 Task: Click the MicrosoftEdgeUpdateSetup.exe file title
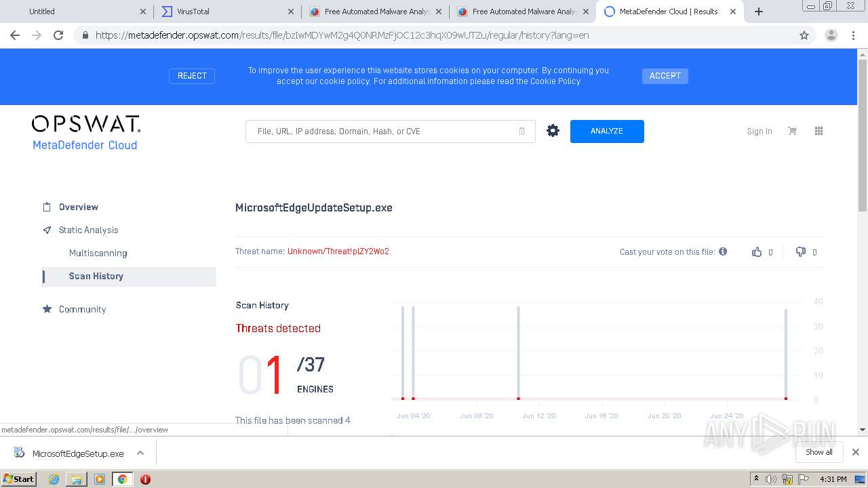(314, 208)
